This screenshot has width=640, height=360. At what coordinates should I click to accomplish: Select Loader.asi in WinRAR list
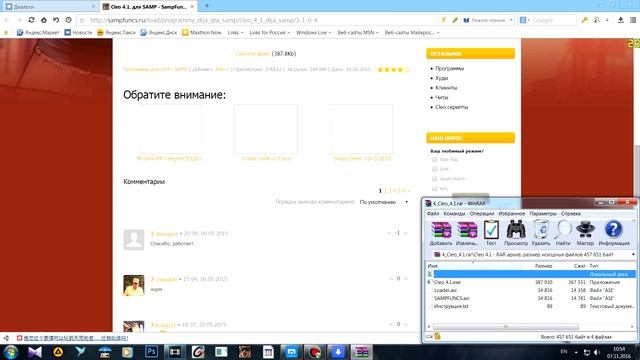click(445, 290)
